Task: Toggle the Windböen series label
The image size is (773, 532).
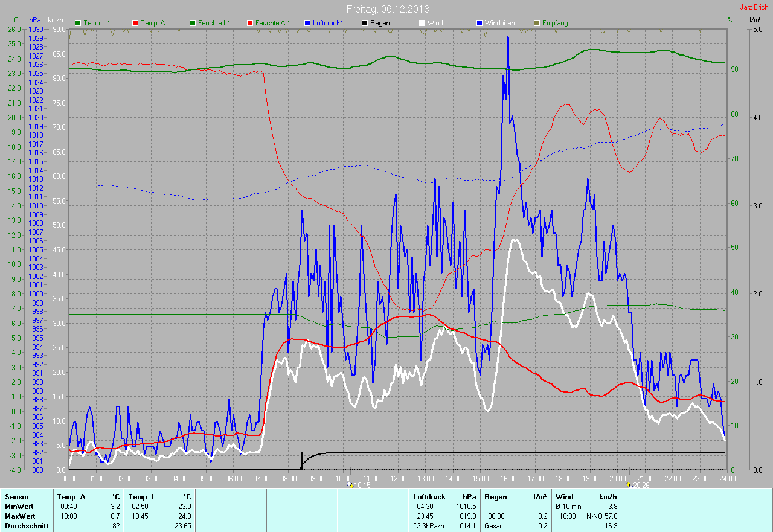Action: [x=500, y=23]
